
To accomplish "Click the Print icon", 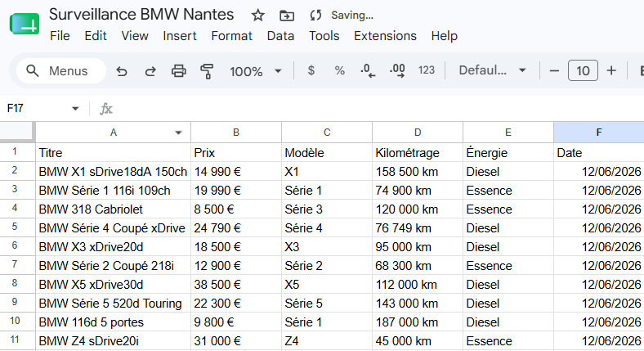I will [x=179, y=71].
